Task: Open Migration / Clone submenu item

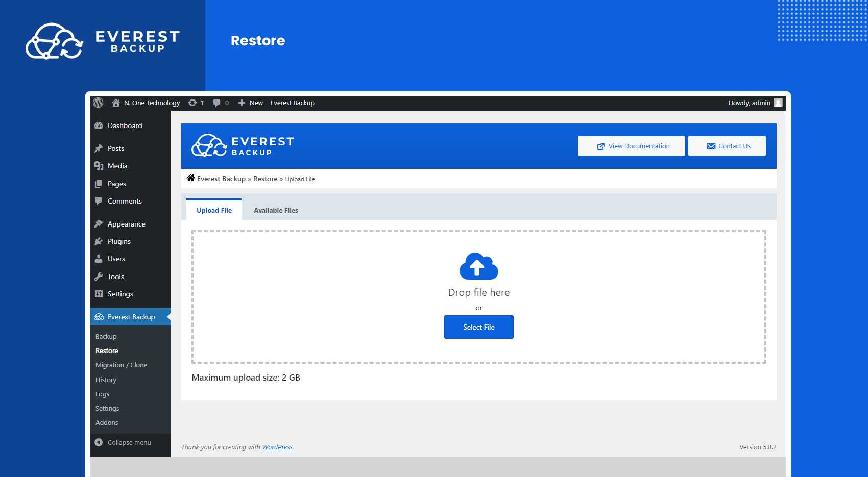Action: pos(122,365)
